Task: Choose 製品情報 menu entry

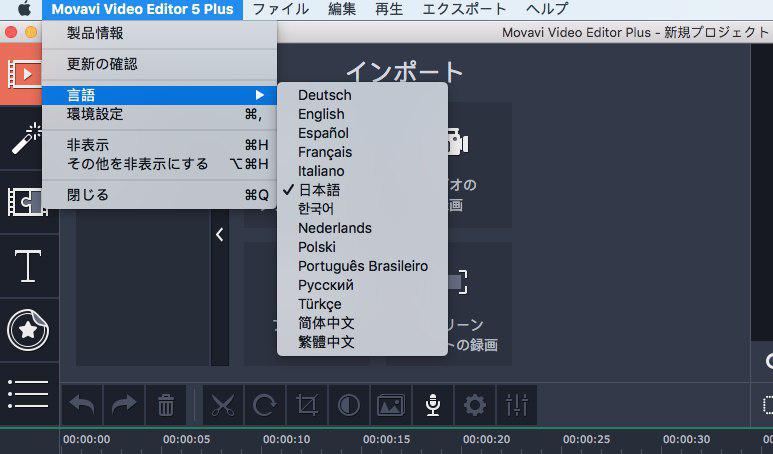Action: tap(159, 33)
